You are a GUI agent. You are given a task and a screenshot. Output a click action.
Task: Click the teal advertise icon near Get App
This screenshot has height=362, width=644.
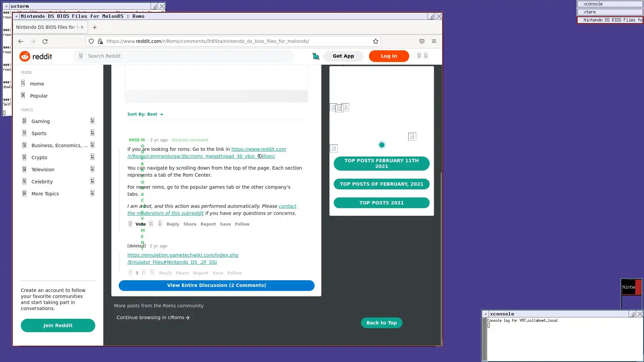pos(316,56)
